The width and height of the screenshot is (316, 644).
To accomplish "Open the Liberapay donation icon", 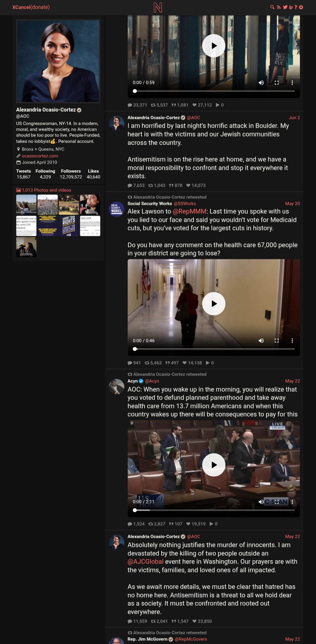I will pos(291,7).
